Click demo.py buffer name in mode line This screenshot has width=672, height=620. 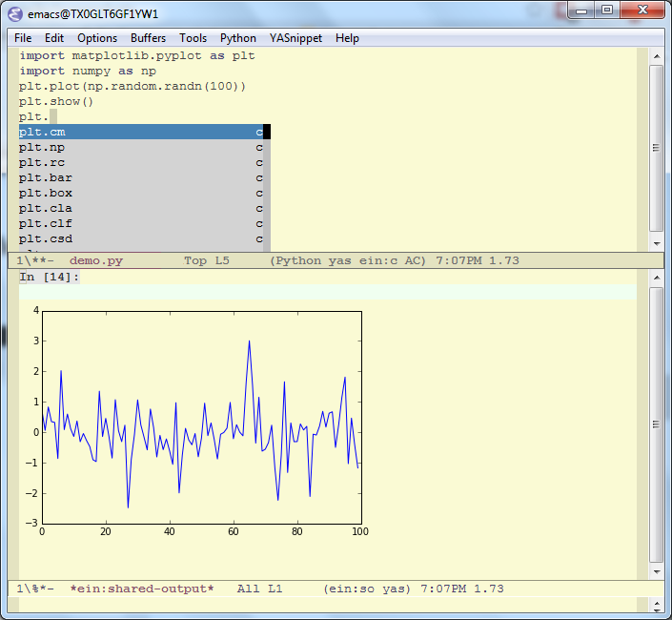[96, 260]
